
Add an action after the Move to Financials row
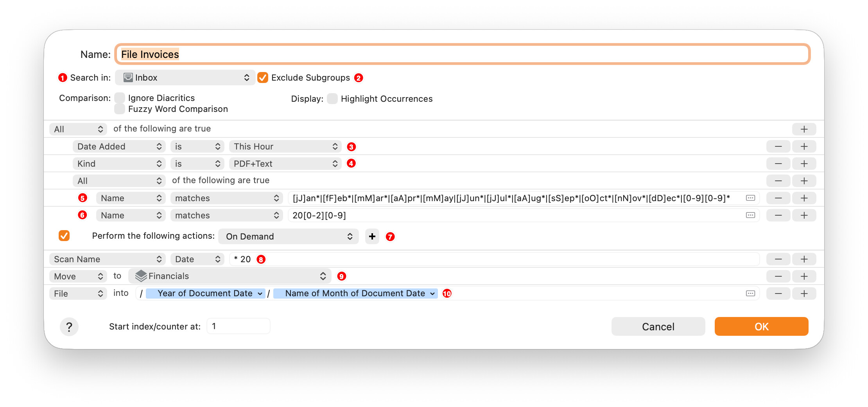coord(804,276)
